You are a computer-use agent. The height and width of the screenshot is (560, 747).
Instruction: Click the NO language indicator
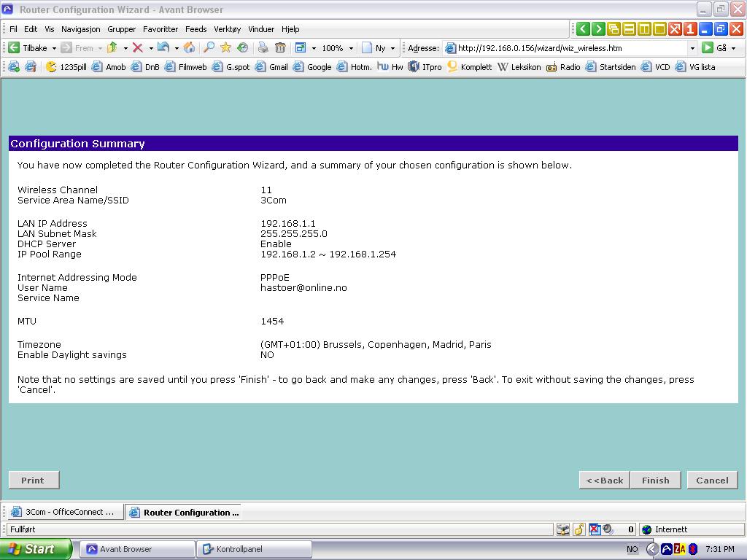(632, 549)
